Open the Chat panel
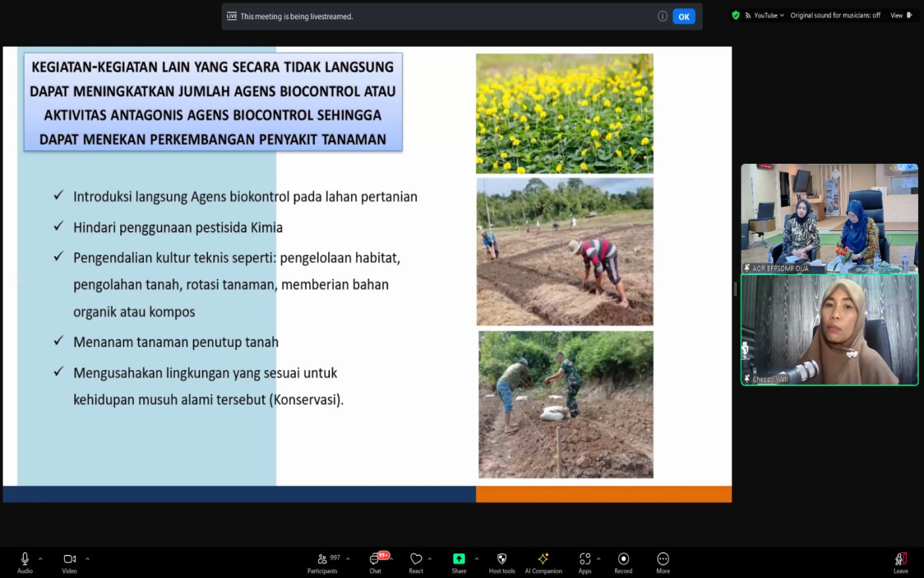This screenshot has width=924, height=578. pyautogui.click(x=375, y=562)
